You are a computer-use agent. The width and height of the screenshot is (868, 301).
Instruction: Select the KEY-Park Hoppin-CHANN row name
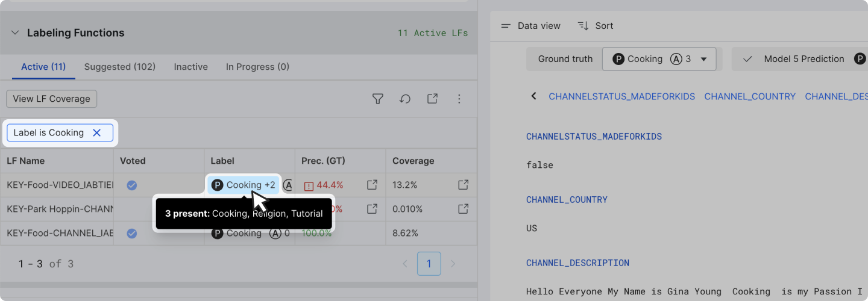click(60, 209)
